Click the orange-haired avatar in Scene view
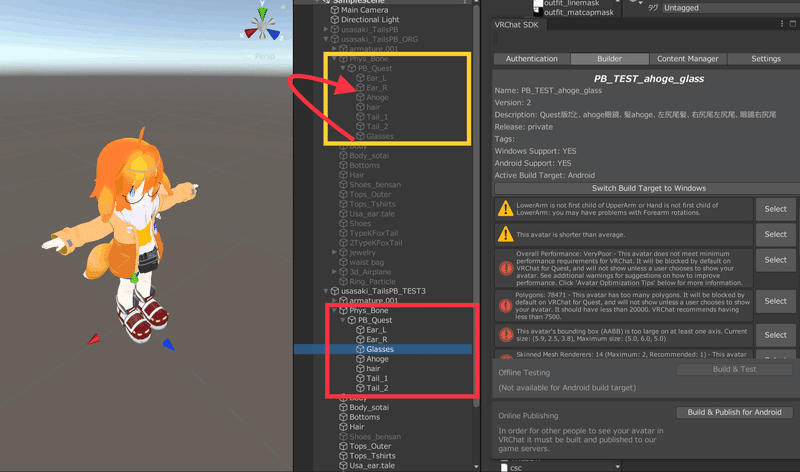 pyautogui.click(x=126, y=235)
